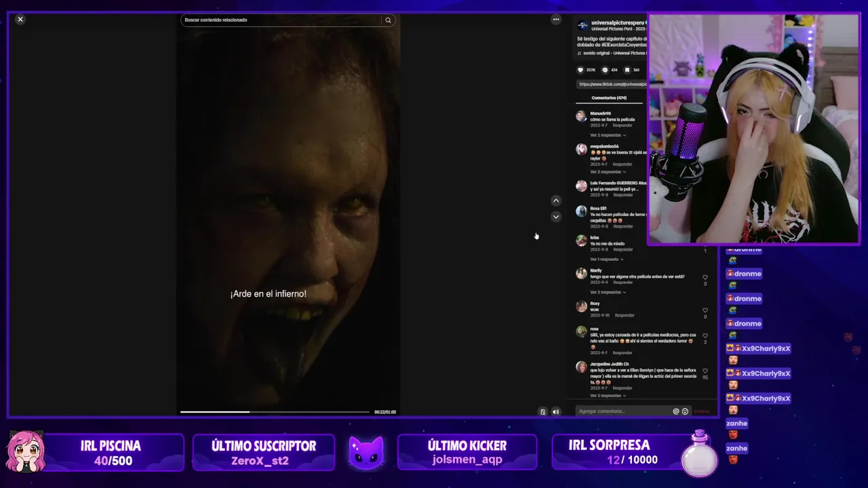Click the '00:22/01:00' video time label
The image size is (868, 488).
pos(385,411)
